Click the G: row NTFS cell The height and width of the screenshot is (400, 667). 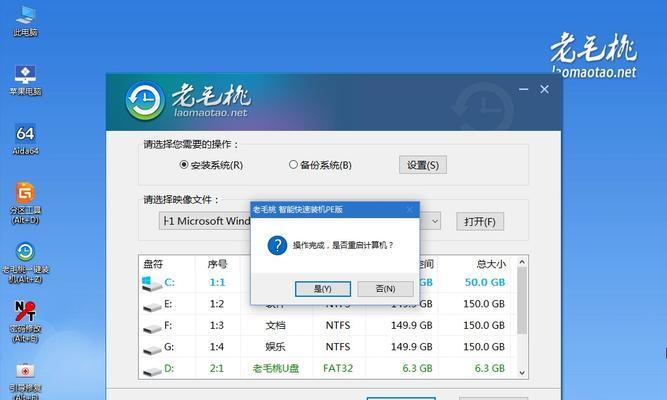coord(338,347)
